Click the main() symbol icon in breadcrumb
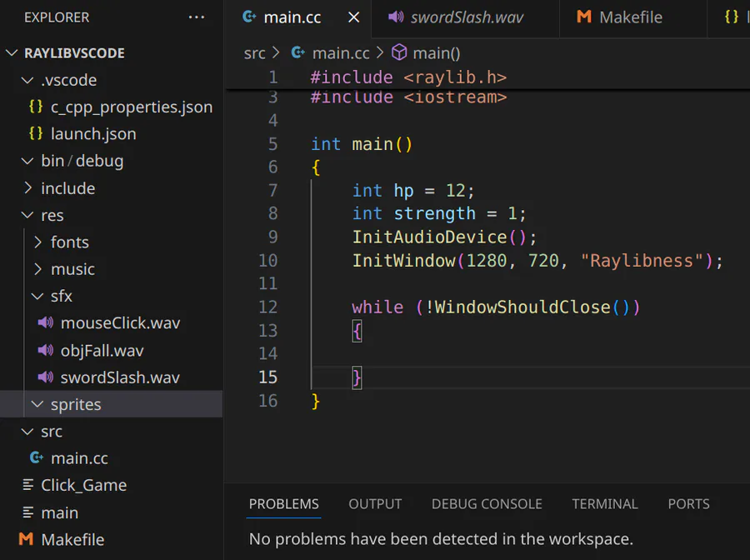Screen dimensions: 750x560 399,53
